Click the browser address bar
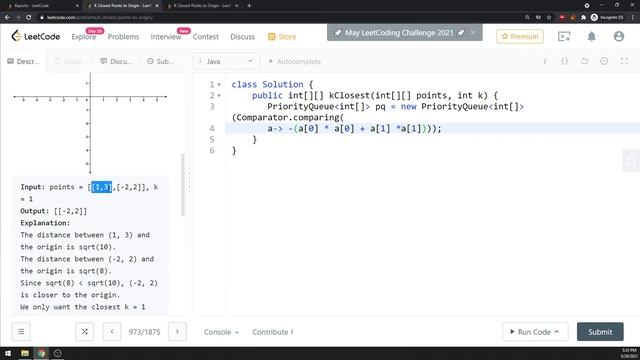The width and height of the screenshot is (640, 360). [282, 17]
